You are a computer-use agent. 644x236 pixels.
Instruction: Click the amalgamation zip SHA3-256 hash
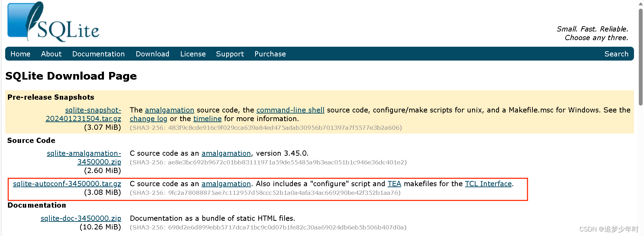[268, 162]
